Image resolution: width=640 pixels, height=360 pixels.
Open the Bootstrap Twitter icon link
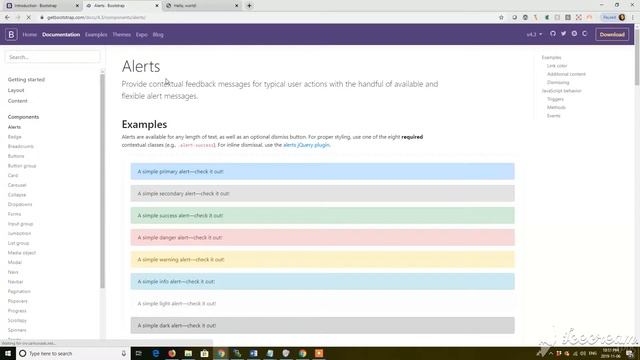(x=563, y=34)
